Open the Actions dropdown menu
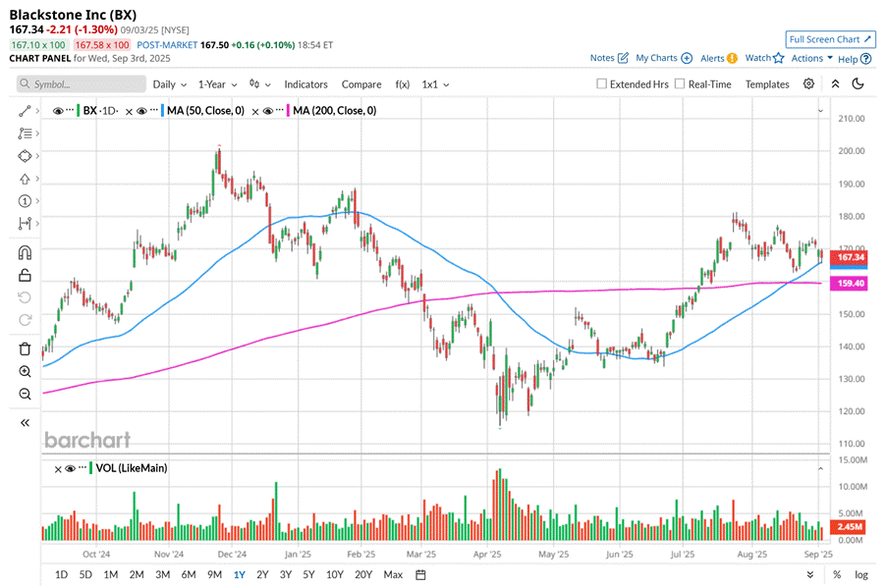The width and height of the screenshot is (886, 588). point(812,58)
